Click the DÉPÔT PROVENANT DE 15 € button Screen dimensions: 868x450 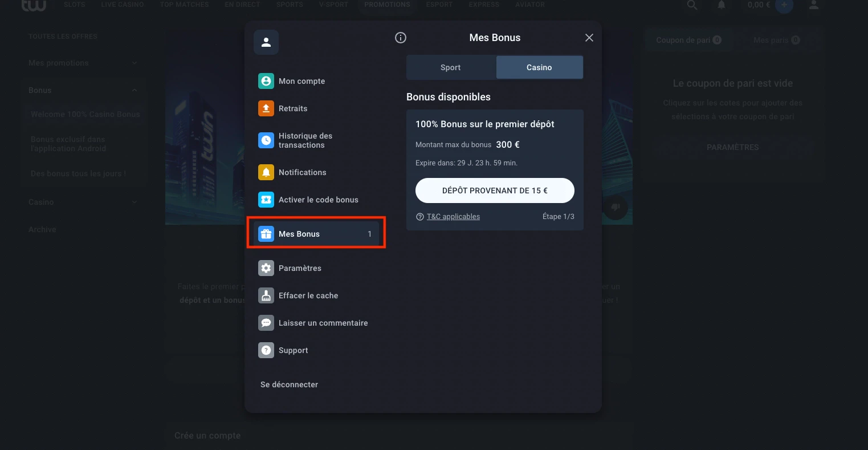[495, 190]
